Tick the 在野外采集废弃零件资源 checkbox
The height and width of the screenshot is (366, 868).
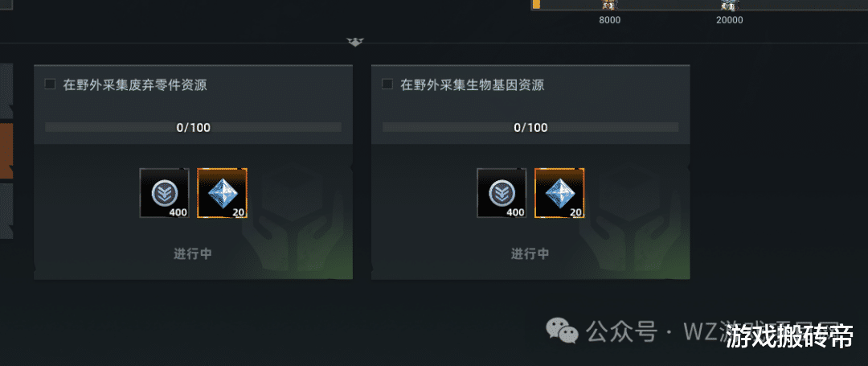pos(50,84)
